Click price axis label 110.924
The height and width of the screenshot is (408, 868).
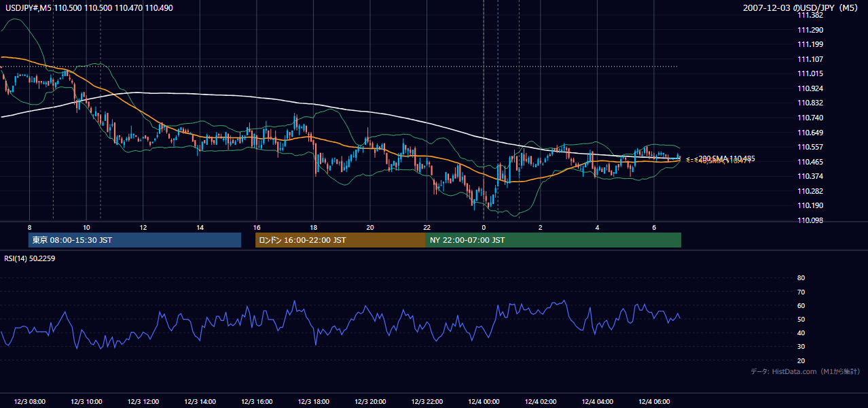tap(810, 88)
